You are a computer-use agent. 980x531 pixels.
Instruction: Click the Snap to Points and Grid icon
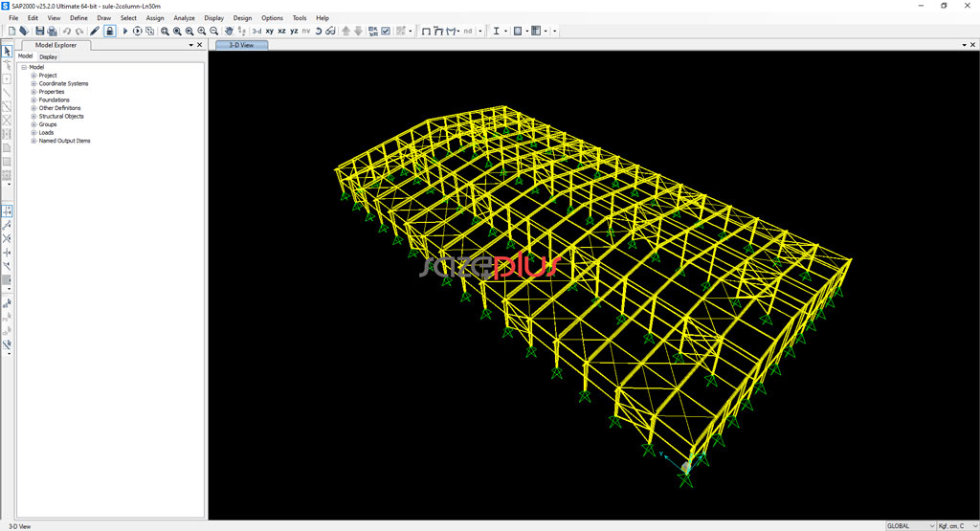[7, 211]
